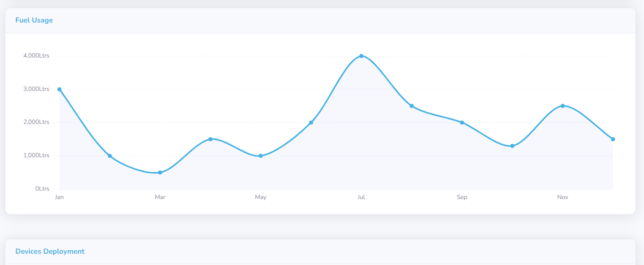Click the July peak data point
Image resolution: width=644 pixels, height=265 pixels.
361,56
